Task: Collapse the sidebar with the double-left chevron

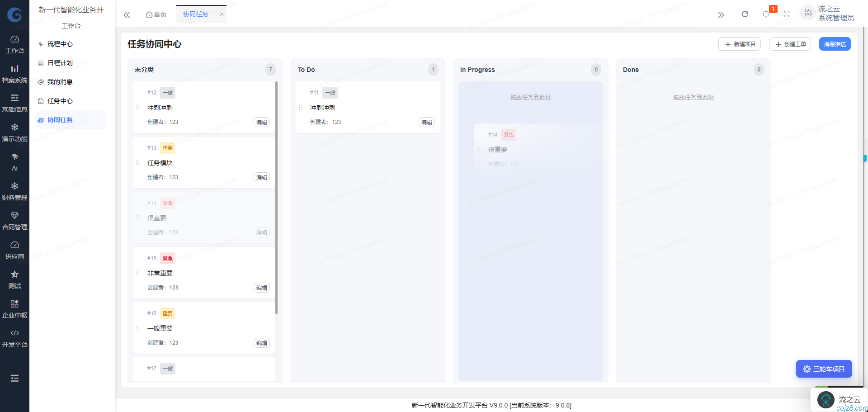Action: 127,14
